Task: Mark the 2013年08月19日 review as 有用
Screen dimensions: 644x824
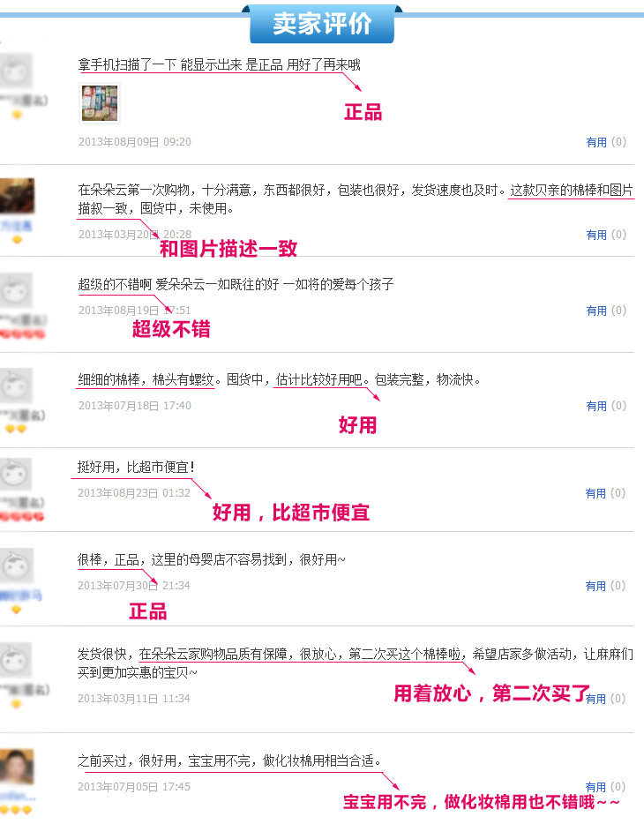Action: (x=596, y=311)
